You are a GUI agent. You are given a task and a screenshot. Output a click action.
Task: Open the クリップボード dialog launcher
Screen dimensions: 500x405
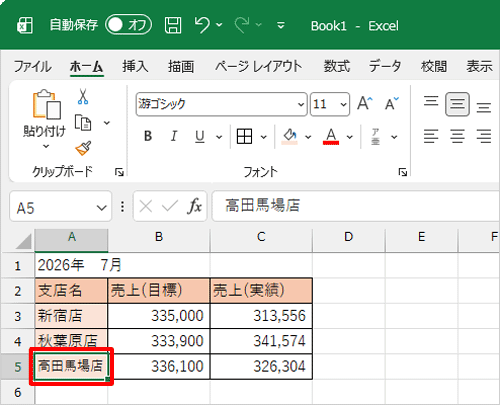119,172
